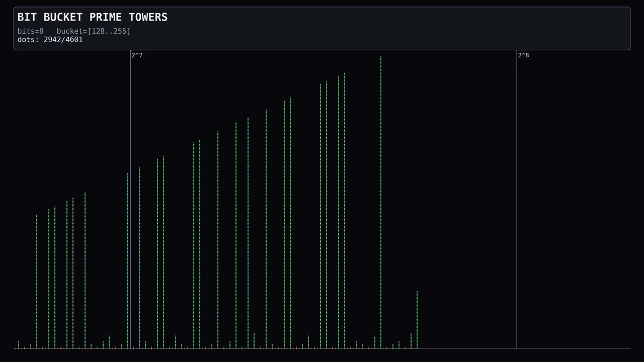Click the BIT BUCKET PRIME TOWERS title

click(93, 17)
